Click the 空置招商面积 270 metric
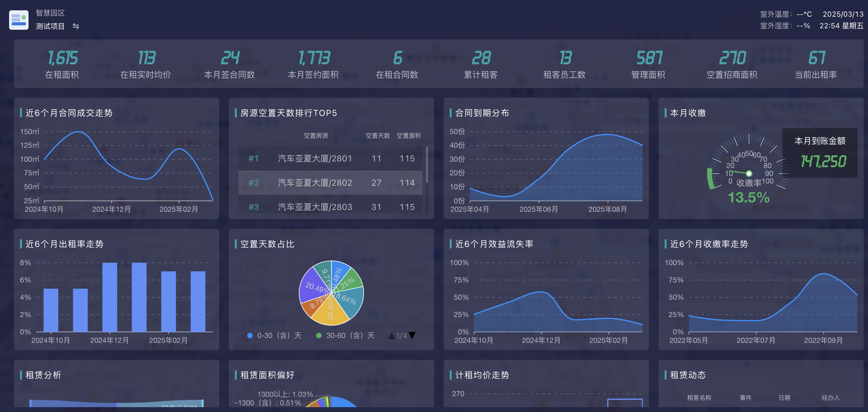Screen dimensions: 868x412 732,64
